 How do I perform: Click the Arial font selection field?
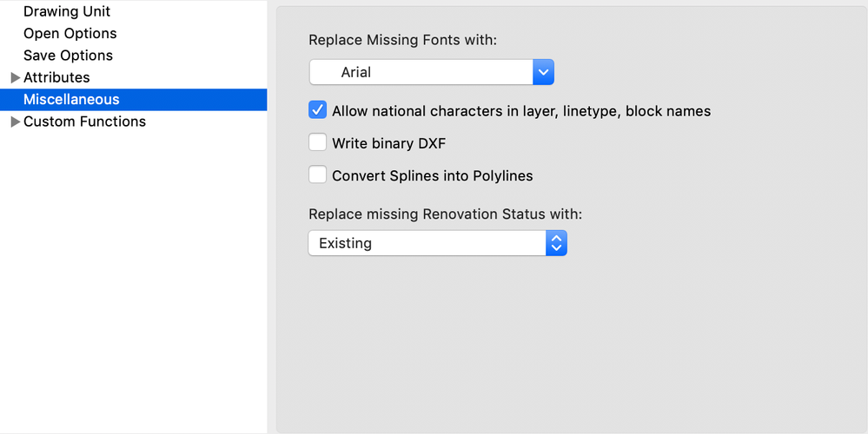click(x=421, y=73)
